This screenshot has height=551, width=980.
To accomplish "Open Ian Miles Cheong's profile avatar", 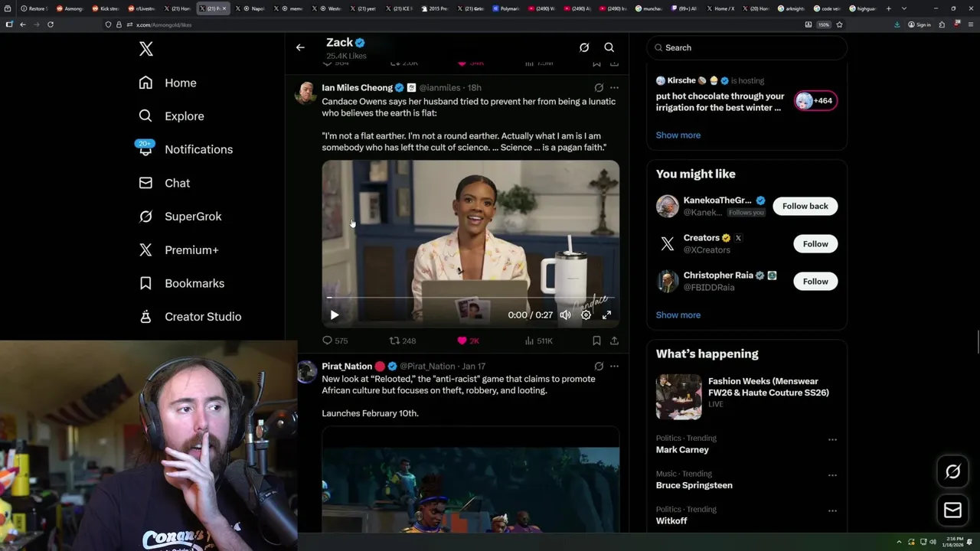I will pos(306,93).
